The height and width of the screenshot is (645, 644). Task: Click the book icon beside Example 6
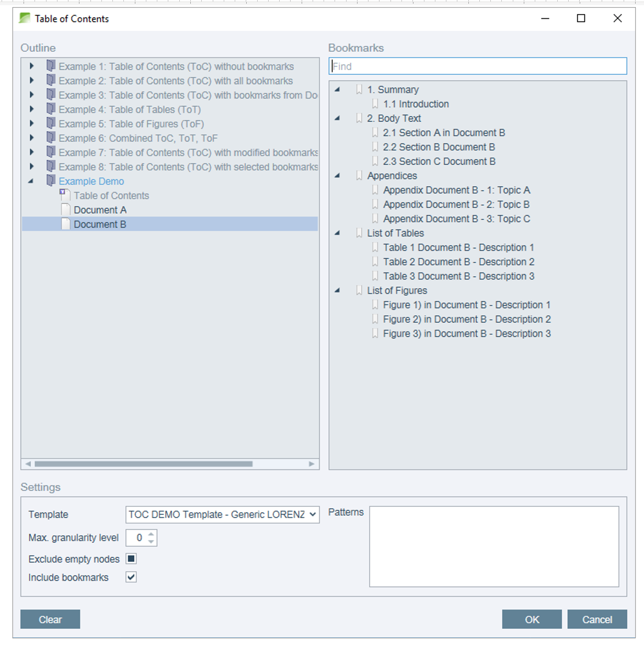51,138
